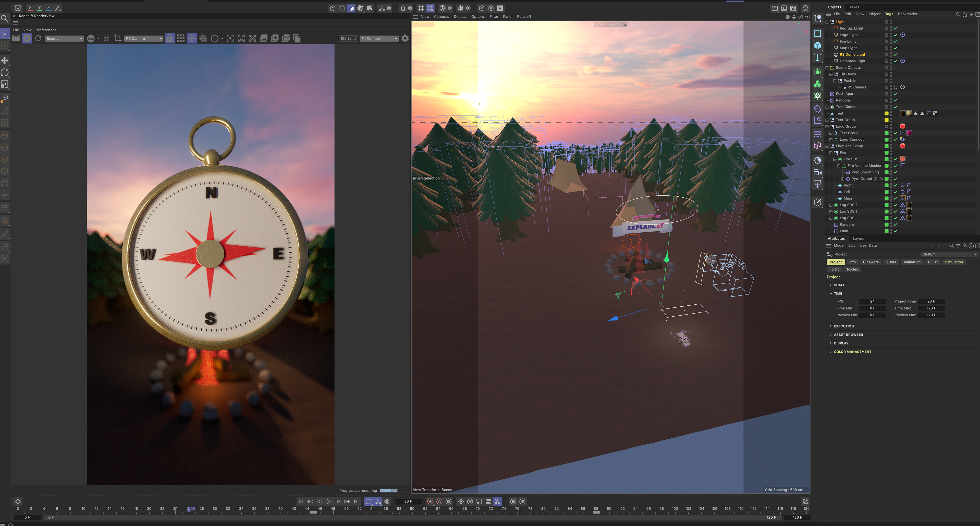Viewport: 980px width, 526px height.
Task: Click the Object Manager home path icon
Action: click(x=964, y=14)
